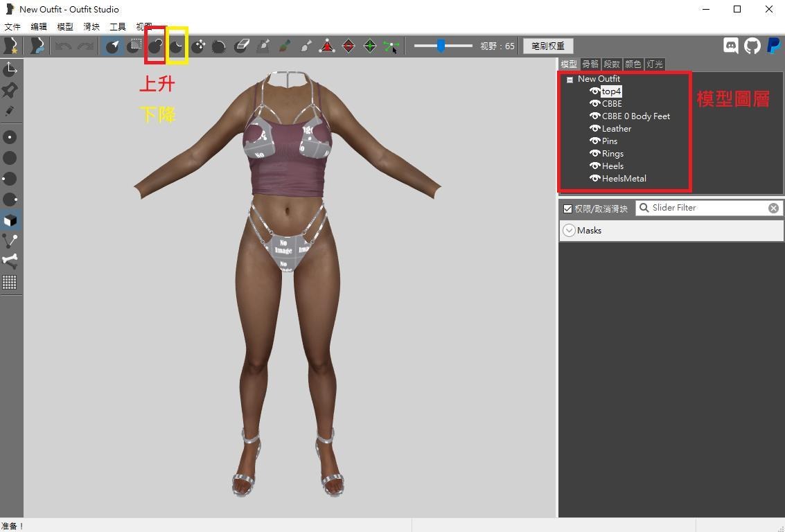Image resolution: width=785 pixels, height=532 pixels.
Task: Expand the Masks section chevron
Action: pyautogui.click(x=569, y=231)
